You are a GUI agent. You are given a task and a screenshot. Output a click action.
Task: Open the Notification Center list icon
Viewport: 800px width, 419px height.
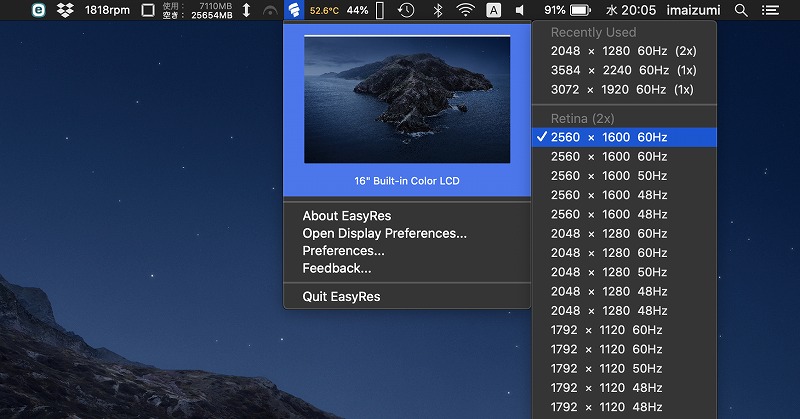click(770, 10)
